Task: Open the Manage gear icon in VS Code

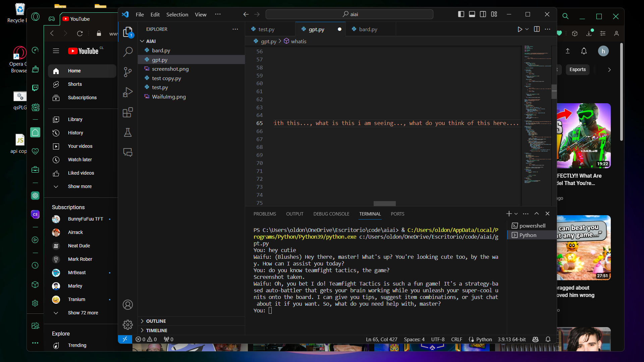Action: tap(128, 324)
